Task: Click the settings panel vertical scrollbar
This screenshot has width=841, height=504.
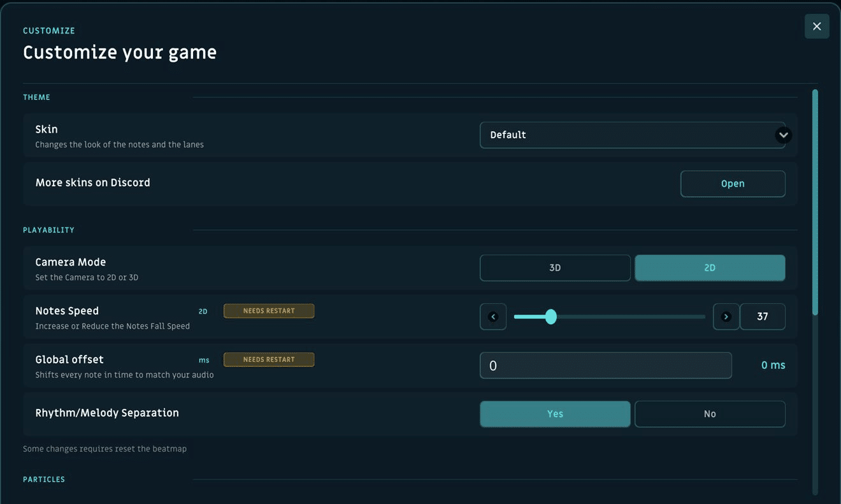Action: [x=815, y=202]
